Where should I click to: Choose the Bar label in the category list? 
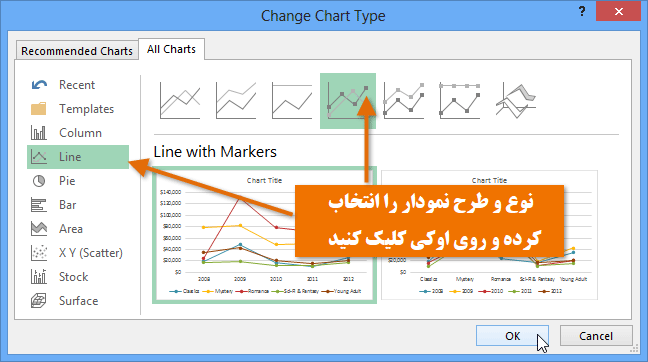pyautogui.click(x=68, y=205)
